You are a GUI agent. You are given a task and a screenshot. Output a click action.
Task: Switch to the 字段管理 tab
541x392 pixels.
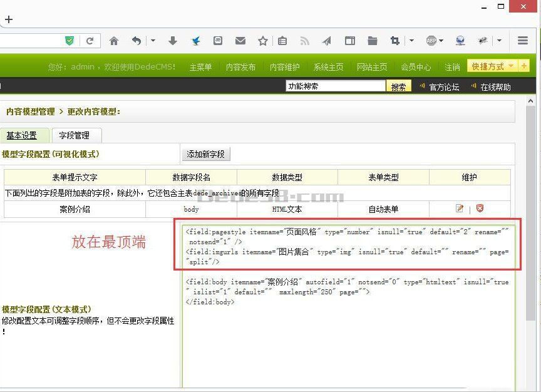pos(76,135)
